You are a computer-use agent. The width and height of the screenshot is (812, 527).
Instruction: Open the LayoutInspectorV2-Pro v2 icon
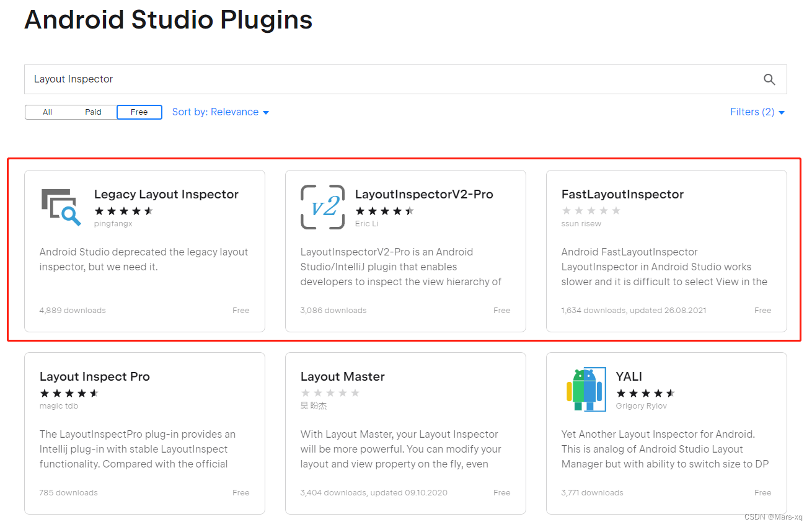point(322,207)
